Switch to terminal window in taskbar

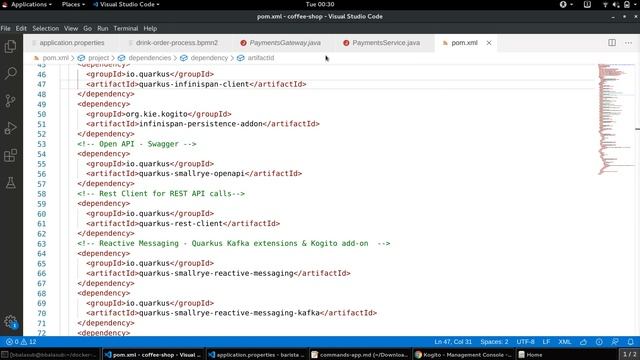(50, 354)
